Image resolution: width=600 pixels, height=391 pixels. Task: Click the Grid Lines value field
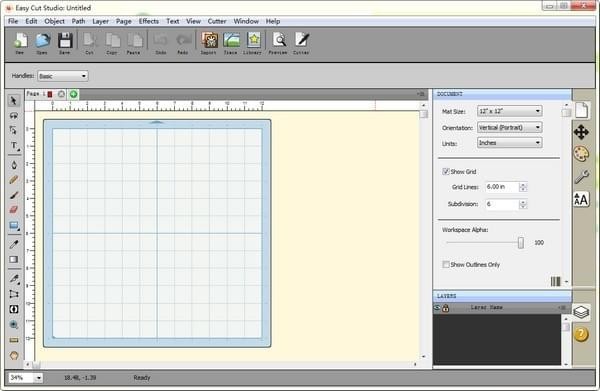(502, 187)
